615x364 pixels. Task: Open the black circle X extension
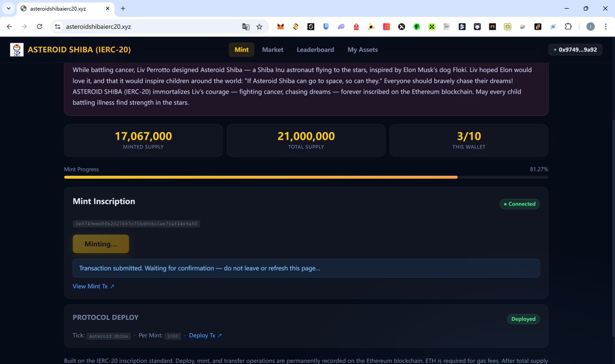[x=402, y=27]
